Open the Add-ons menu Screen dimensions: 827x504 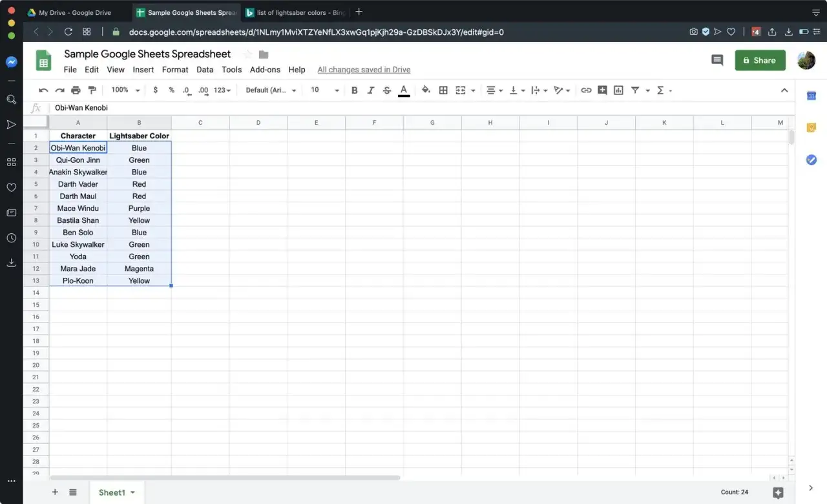click(265, 70)
